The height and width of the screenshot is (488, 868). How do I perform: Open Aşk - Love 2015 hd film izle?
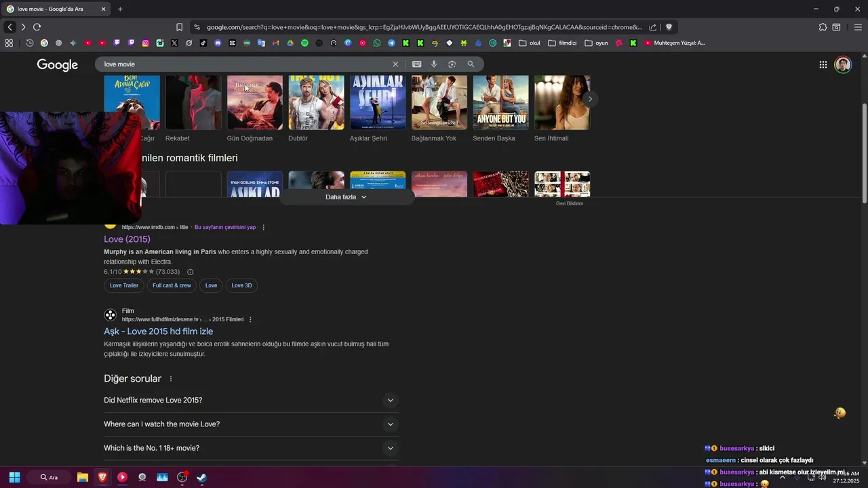(x=159, y=331)
